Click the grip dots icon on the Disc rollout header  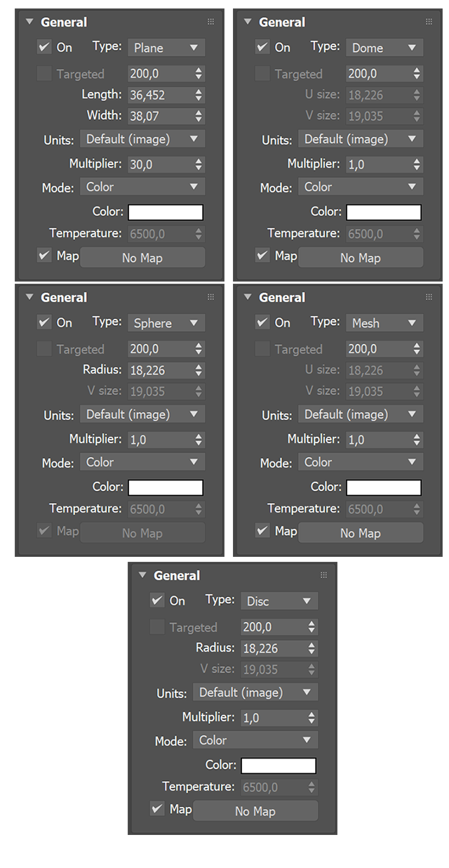click(323, 575)
